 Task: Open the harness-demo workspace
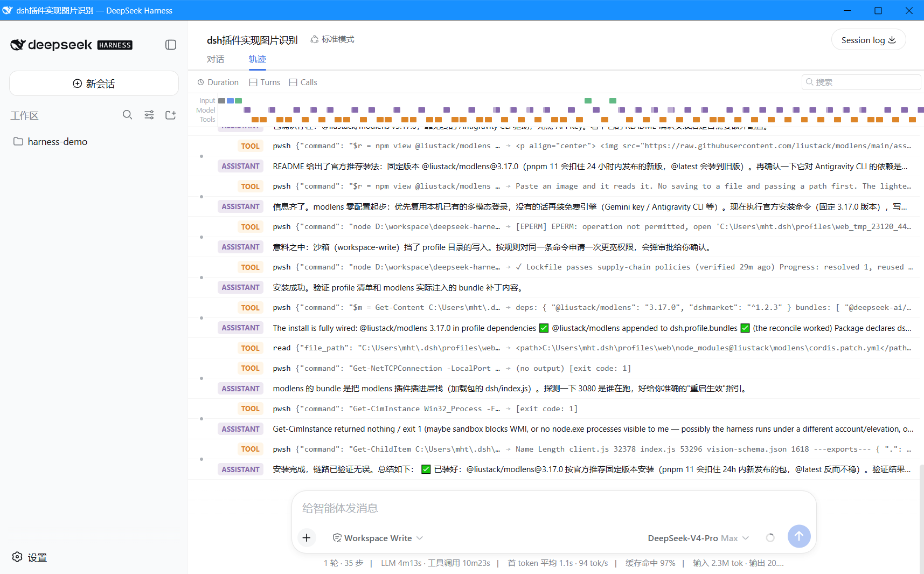pyautogui.click(x=51, y=142)
